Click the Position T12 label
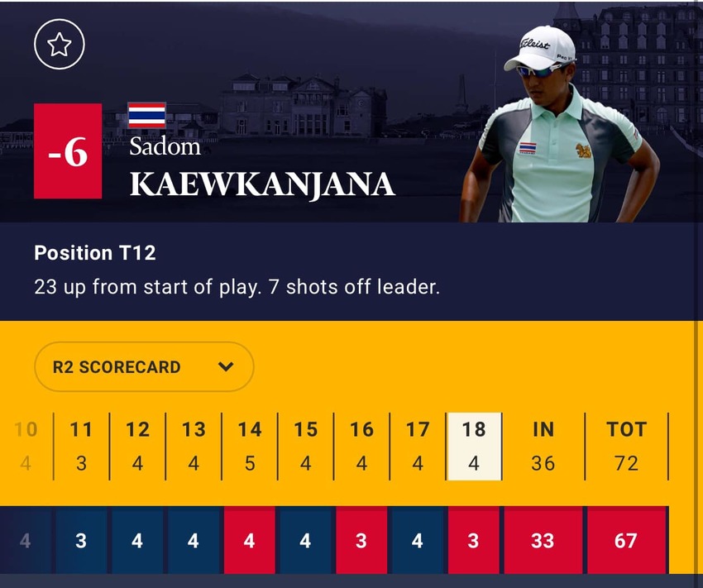 (x=93, y=253)
